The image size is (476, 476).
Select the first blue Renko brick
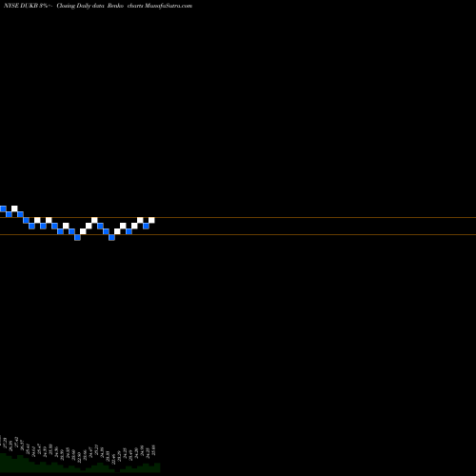pos(3,208)
